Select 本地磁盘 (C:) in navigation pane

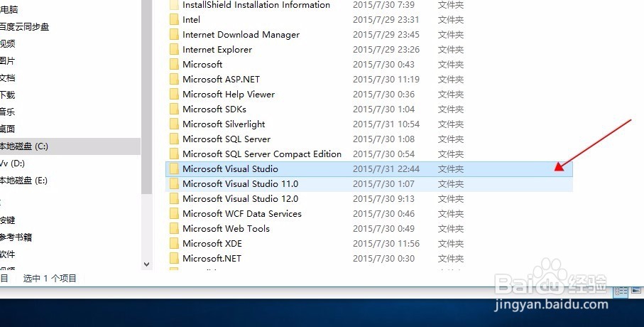point(24,146)
